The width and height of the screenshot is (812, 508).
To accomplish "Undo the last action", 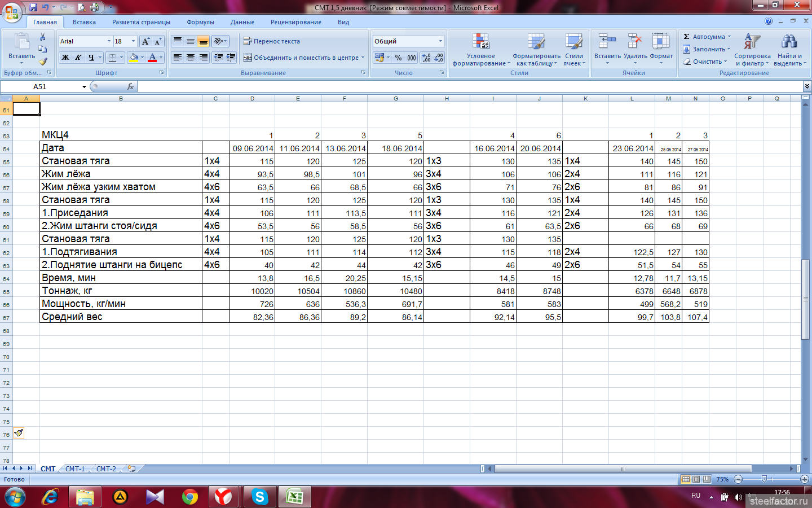I will tap(45, 7).
